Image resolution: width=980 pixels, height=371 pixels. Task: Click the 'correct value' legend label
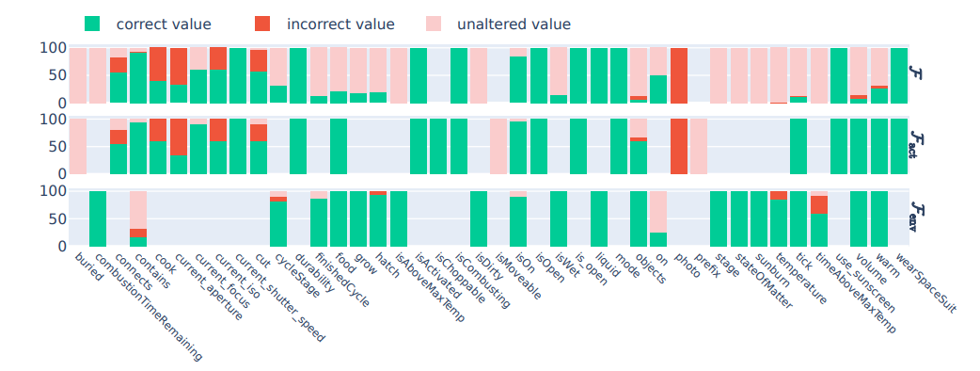(164, 24)
